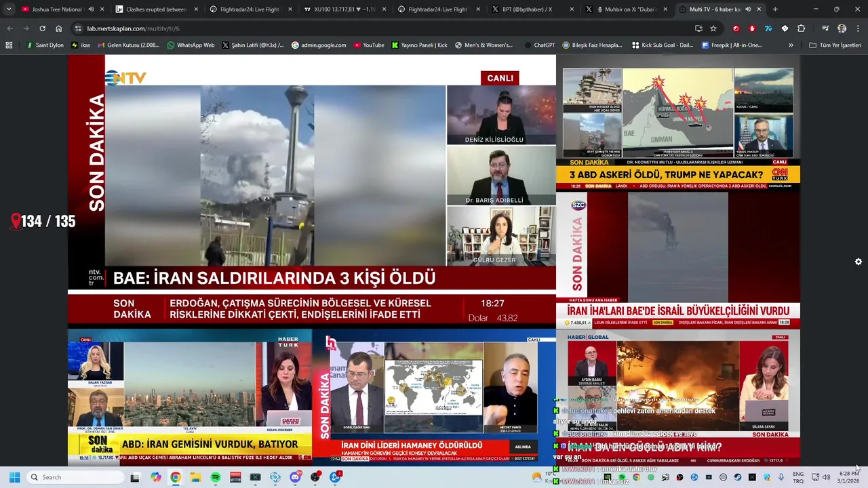Image resolution: width=868 pixels, height=488 pixels.
Task: Open the Saint Dylon bookmark
Action: (x=45, y=45)
